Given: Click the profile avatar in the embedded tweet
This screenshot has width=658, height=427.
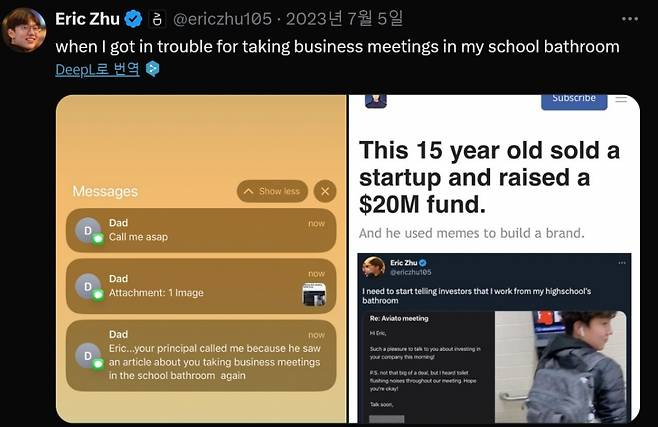Looking at the screenshot, I should tap(375, 268).
